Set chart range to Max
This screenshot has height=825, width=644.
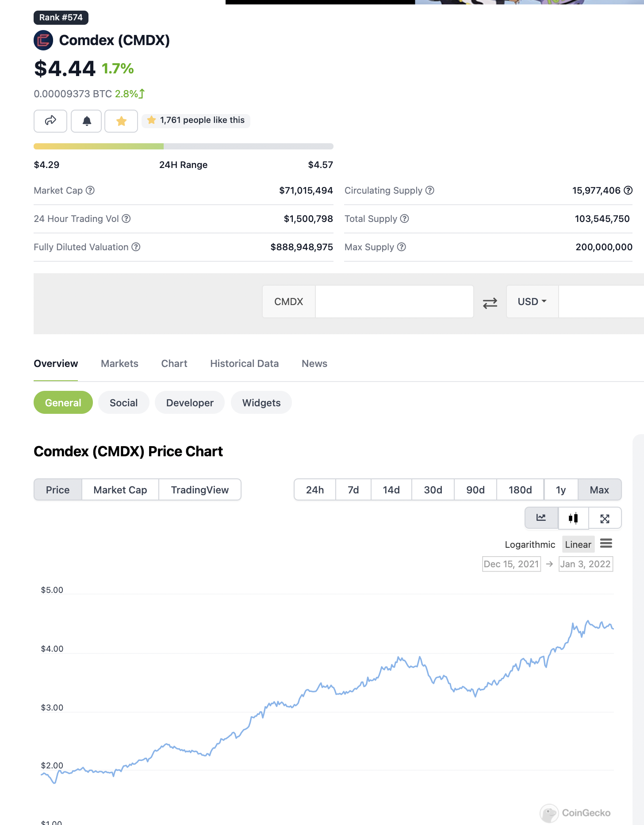(599, 490)
